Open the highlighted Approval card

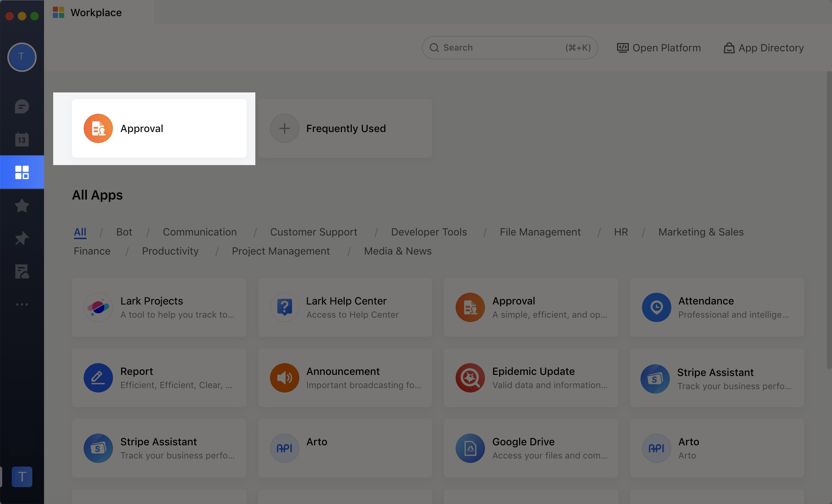tap(159, 128)
